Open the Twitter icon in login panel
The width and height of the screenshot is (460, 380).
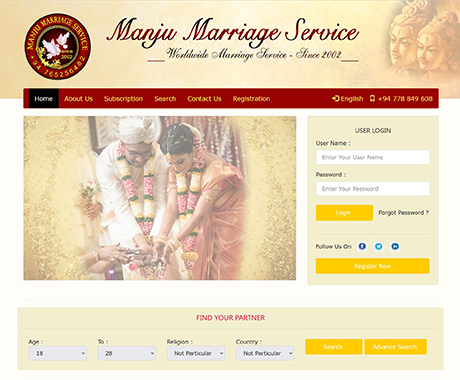coord(379,246)
